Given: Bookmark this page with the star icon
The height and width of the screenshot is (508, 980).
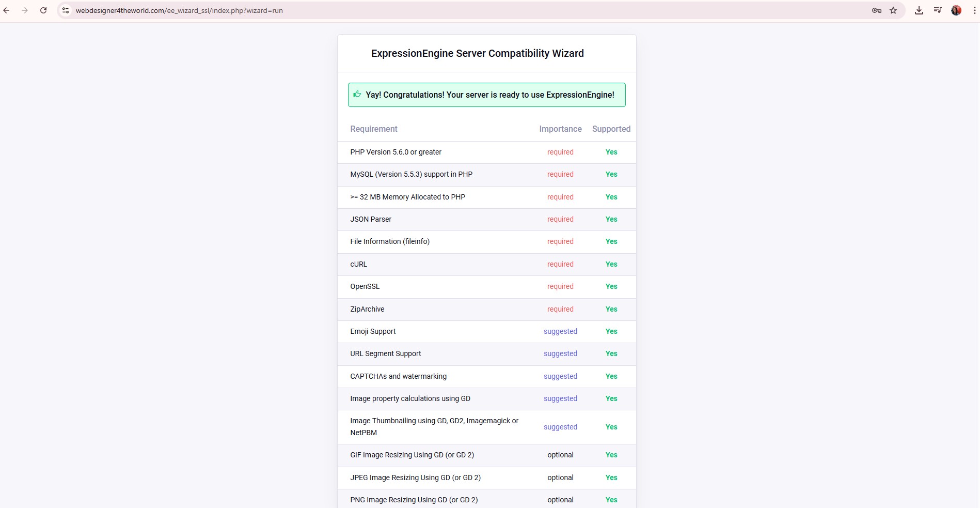Looking at the screenshot, I should 893,10.
